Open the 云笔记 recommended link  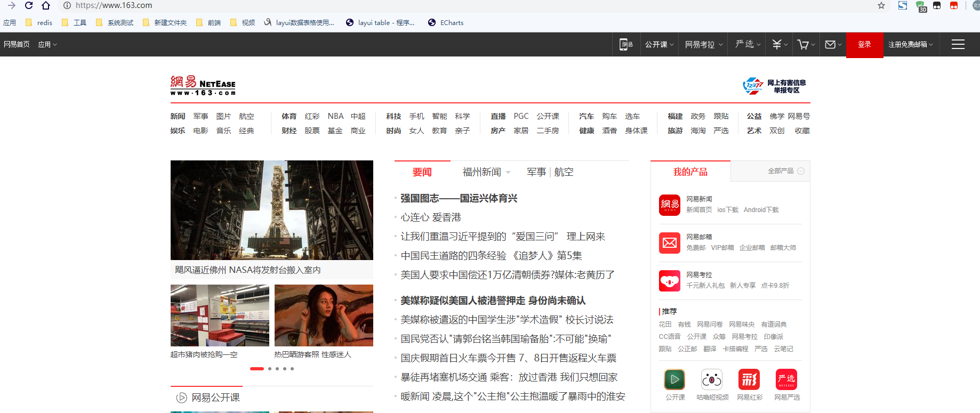click(783, 349)
